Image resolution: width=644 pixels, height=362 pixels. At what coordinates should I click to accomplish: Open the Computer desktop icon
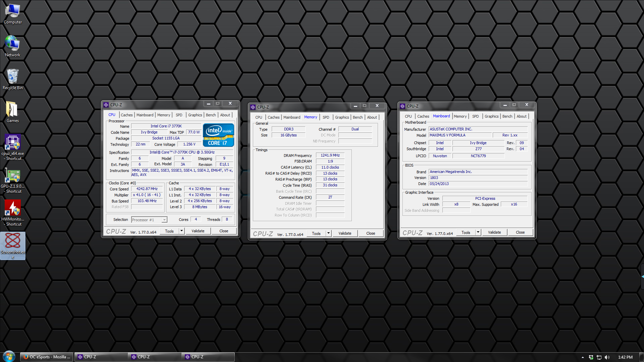(13, 13)
